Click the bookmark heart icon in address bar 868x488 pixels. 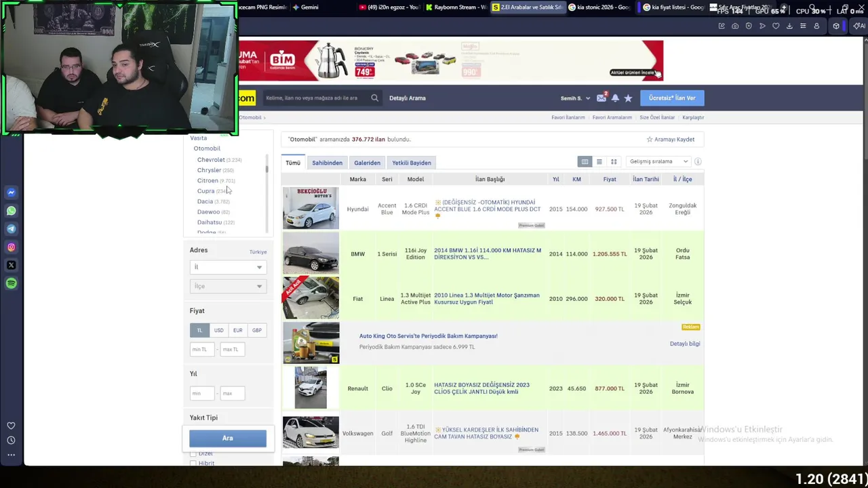tap(776, 26)
